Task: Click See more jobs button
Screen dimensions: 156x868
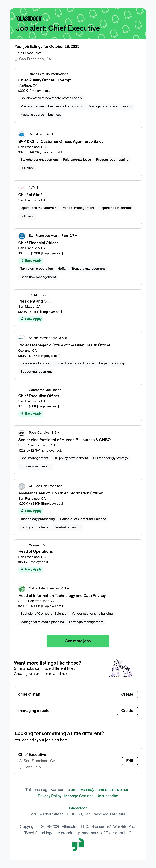Action: point(78,641)
